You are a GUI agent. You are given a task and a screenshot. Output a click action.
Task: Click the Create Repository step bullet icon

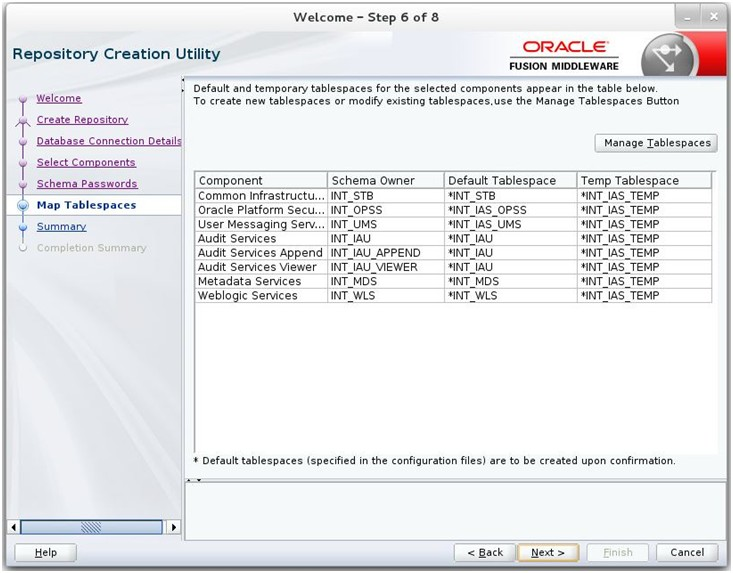coord(23,121)
